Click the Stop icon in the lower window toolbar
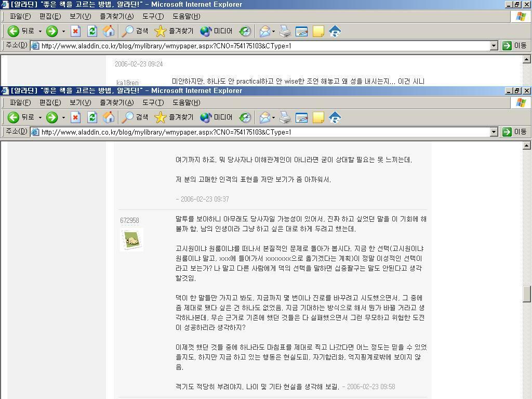 75,117
